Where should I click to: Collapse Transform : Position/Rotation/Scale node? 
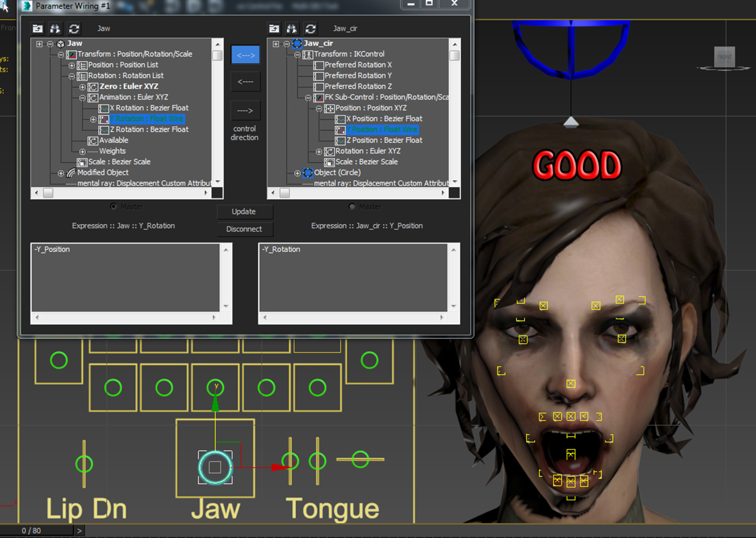coord(60,55)
